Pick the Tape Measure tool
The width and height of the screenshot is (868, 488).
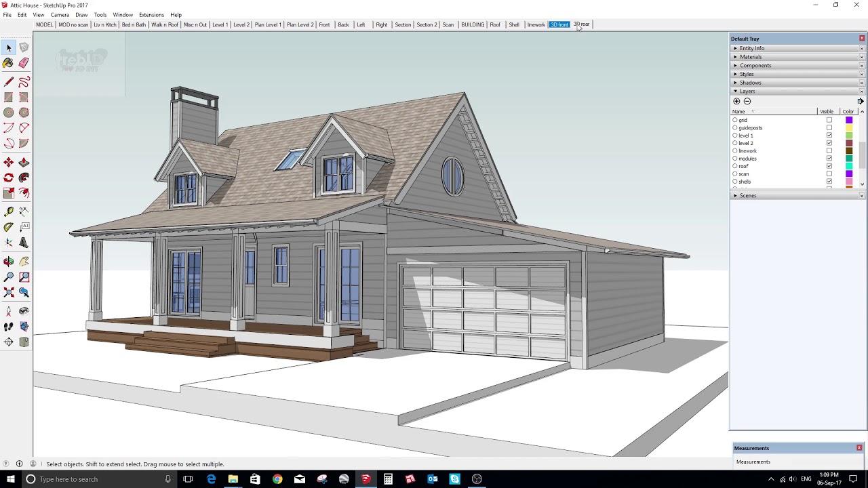click(x=9, y=211)
